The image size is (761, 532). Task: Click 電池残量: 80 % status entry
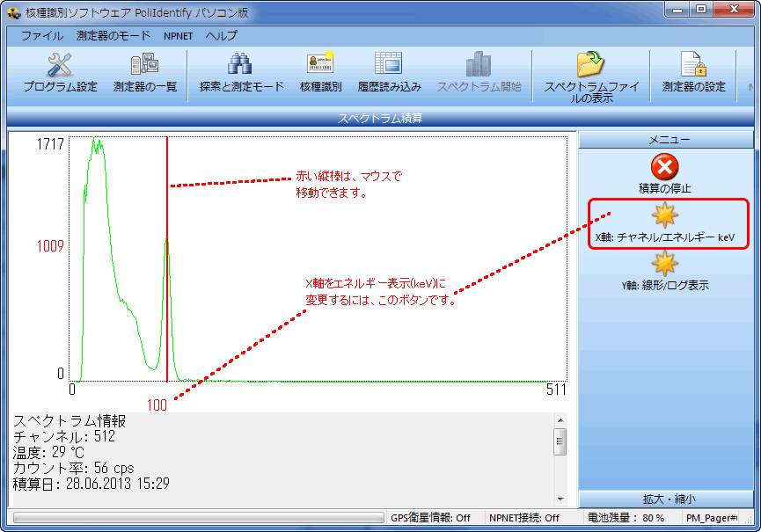[626, 518]
